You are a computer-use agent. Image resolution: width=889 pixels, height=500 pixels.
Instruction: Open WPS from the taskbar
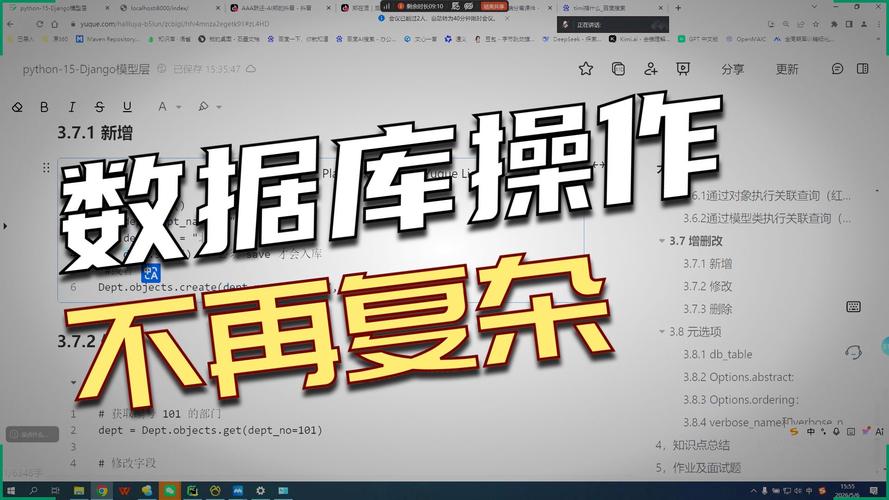pyautogui.click(x=124, y=490)
